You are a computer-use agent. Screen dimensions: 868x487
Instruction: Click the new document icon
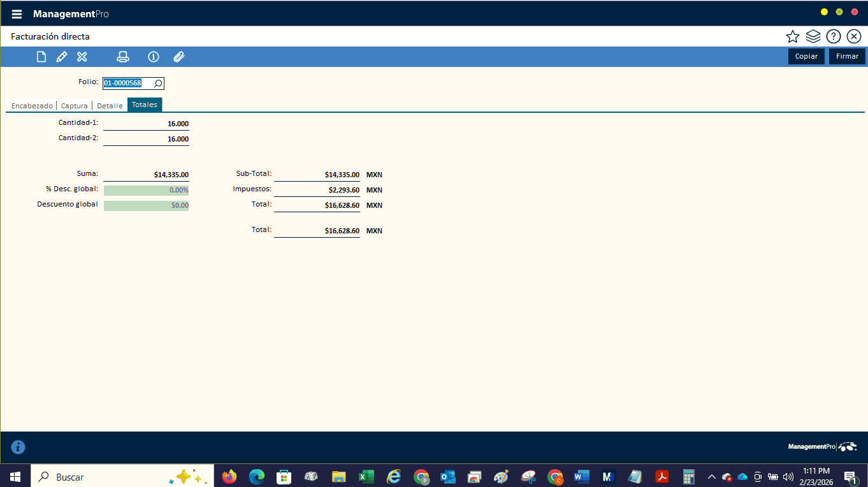pyautogui.click(x=41, y=57)
